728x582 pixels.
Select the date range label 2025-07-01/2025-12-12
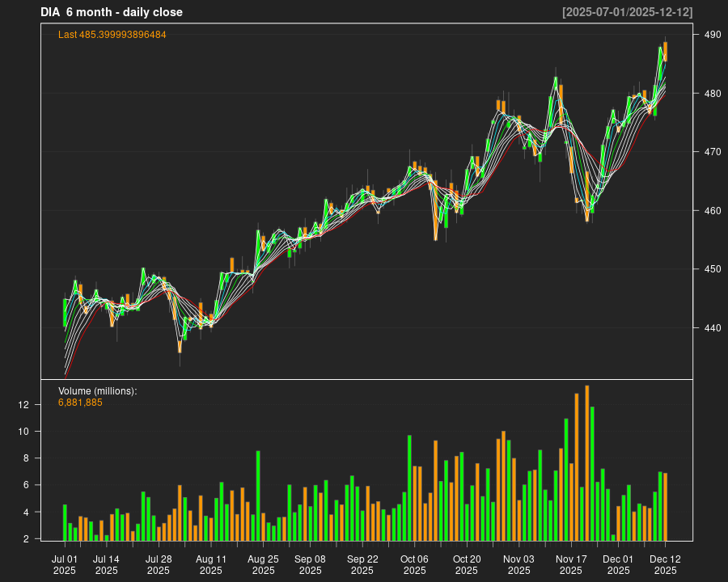pos(627,12)
